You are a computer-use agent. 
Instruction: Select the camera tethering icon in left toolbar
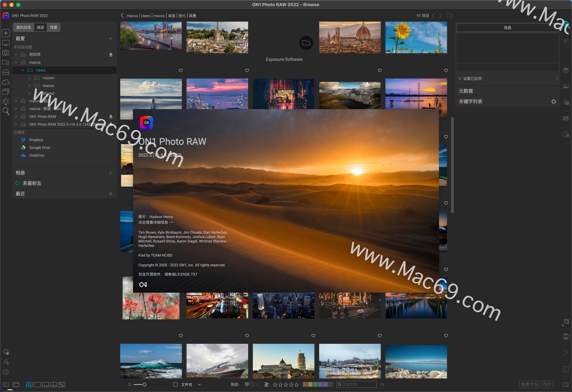(6, 53)
